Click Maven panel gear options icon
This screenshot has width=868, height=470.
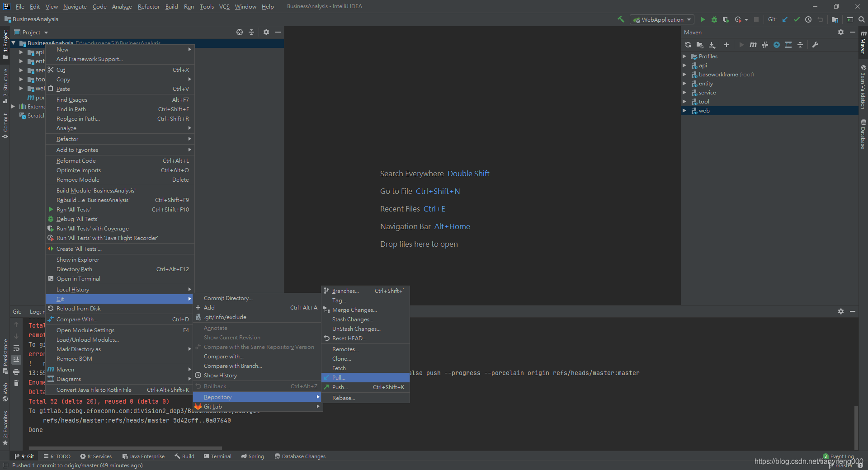coord(841,32)
